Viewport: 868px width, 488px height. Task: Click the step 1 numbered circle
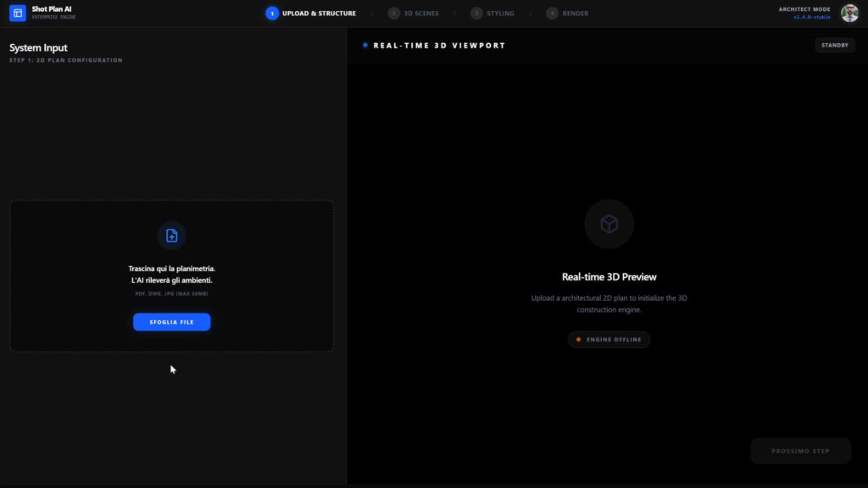[x=272, y=14]
